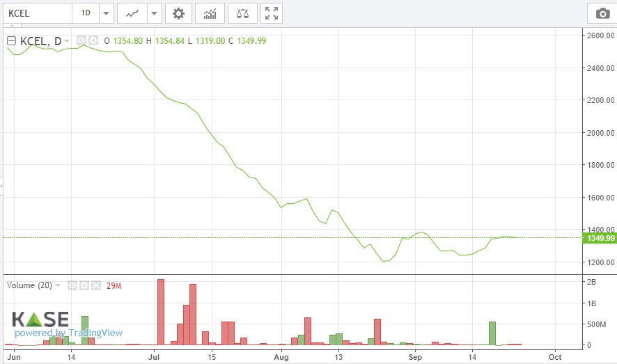
Task: Click the high value 1354.84
Action: click(x=170, y=41)
